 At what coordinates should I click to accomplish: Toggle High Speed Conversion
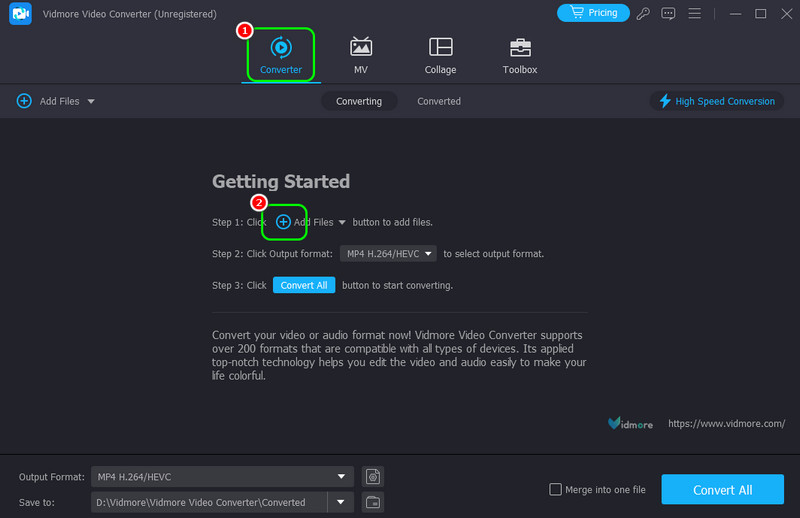716,101
